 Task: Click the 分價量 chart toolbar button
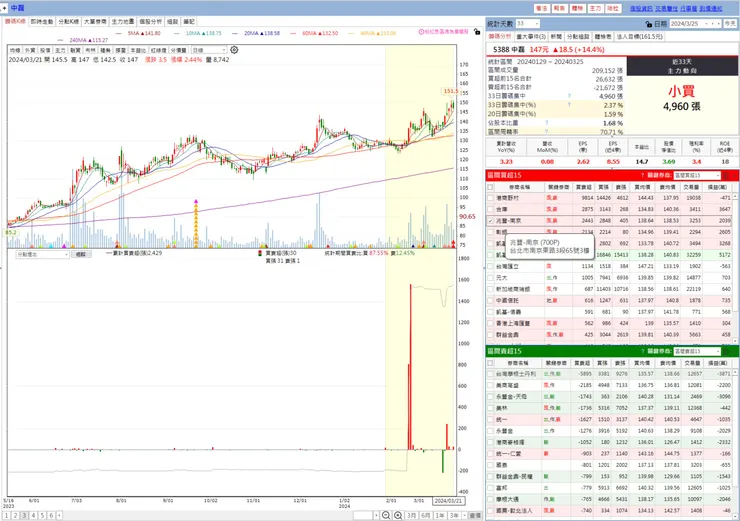[178, 50]
